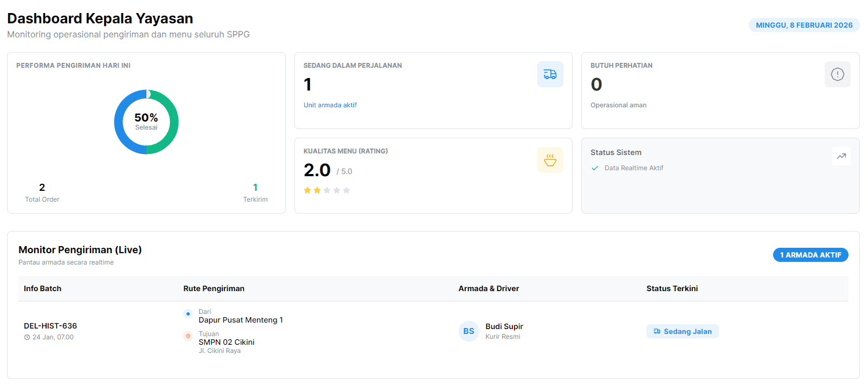Click the Minggu, 8 Februari 2026 date badge
Image resolution: width=868 pixels, height=386 pixels.
tap(804, 25)
